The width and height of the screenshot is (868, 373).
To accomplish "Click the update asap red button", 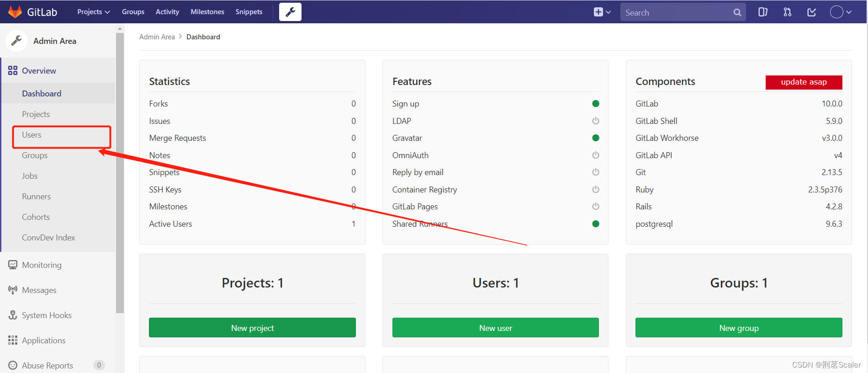I will click(x=804, y=82).
